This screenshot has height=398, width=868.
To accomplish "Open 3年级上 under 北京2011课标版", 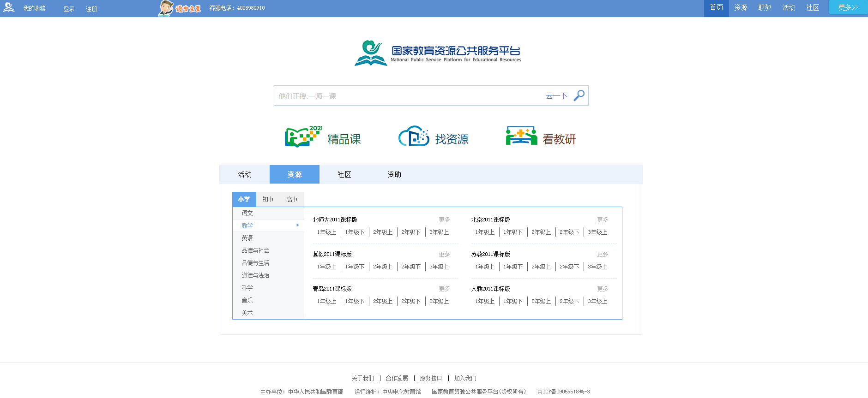I will [597, 232].
